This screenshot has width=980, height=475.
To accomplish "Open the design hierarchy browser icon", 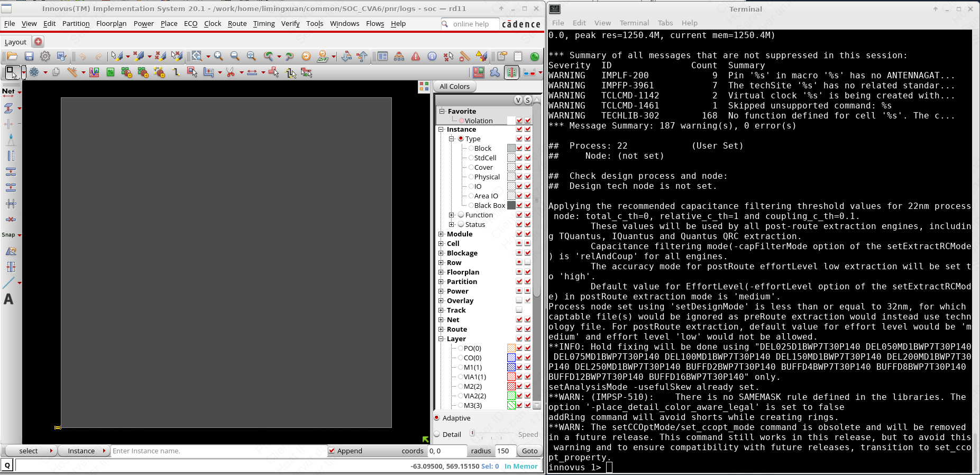I will click(x=399, y=56).
